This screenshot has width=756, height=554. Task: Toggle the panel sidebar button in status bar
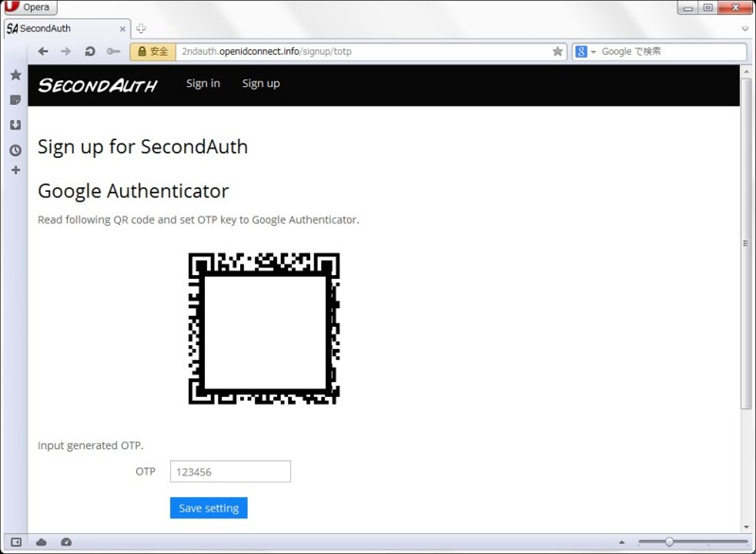coord(16,543)
